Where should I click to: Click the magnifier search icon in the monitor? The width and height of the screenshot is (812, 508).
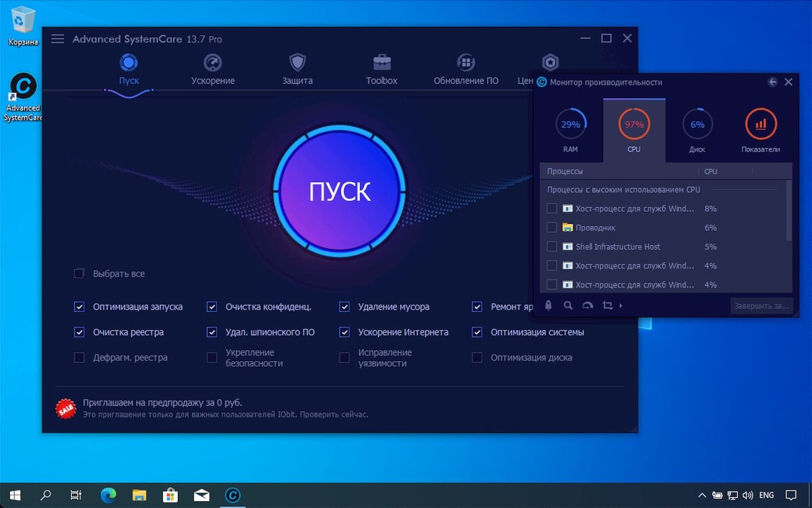coord(568,306)
